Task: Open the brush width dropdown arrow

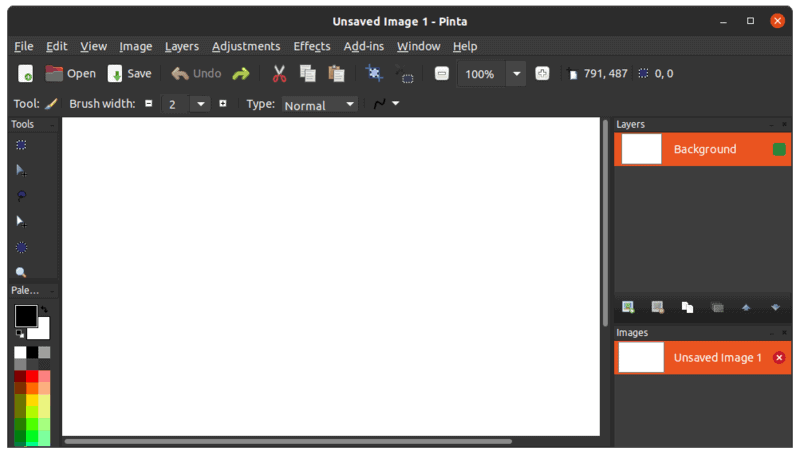Action: coord(201,104)
